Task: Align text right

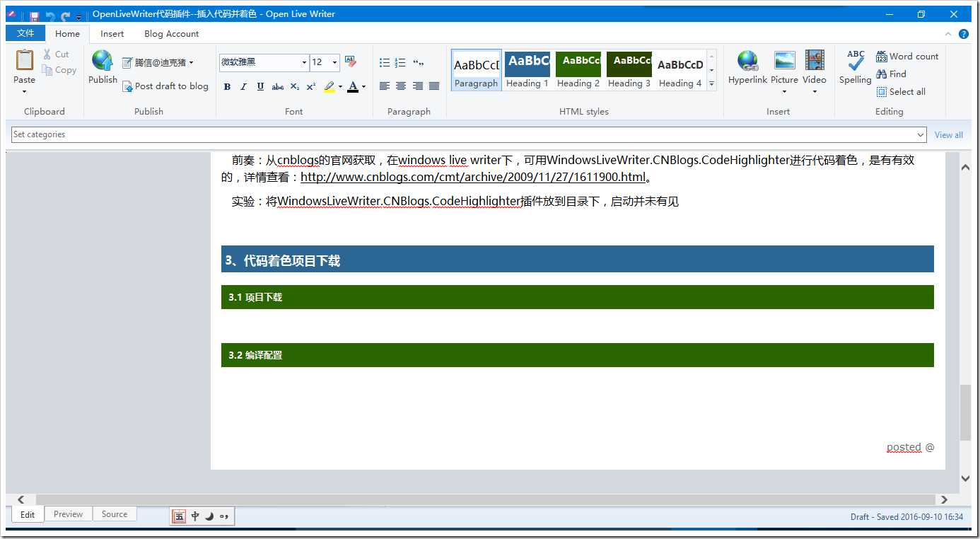Action: (x=418, y=86)
